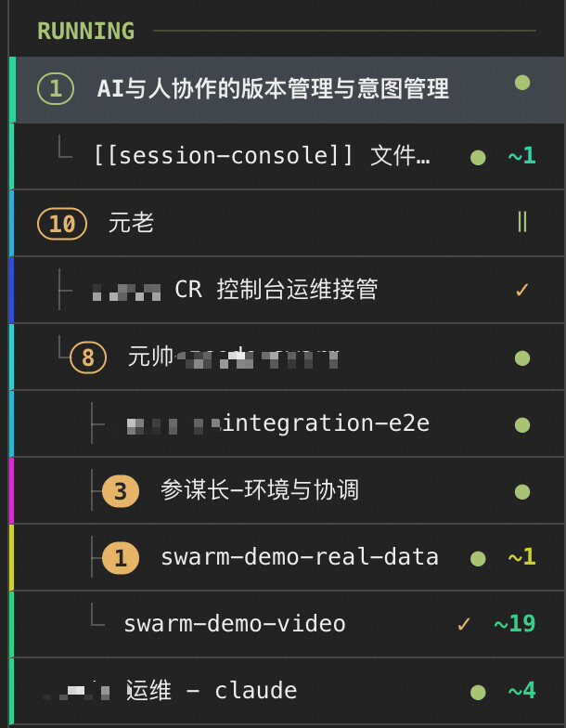Click the filled 1 badge beside swarm-demo-real-data

click(x=121, y=558)
